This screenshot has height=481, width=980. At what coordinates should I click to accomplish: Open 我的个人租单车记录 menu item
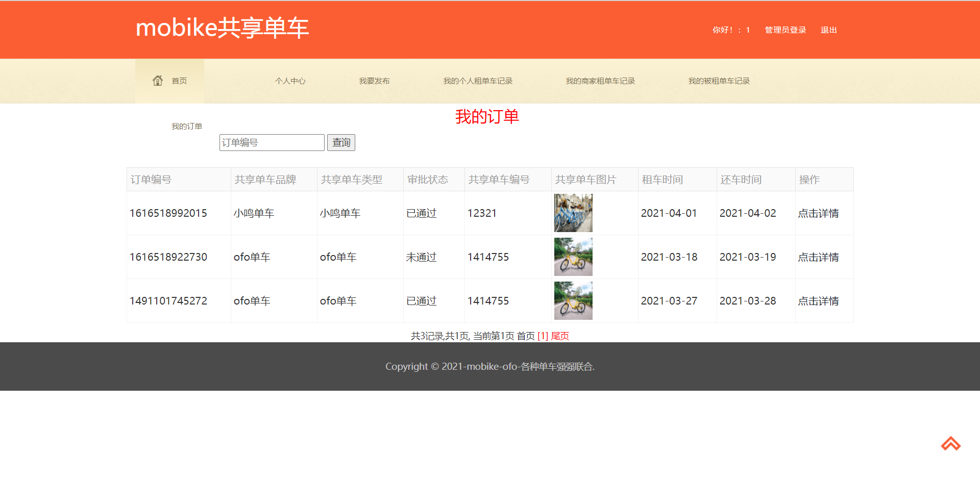pyautogui.click(x=478, y=81)
